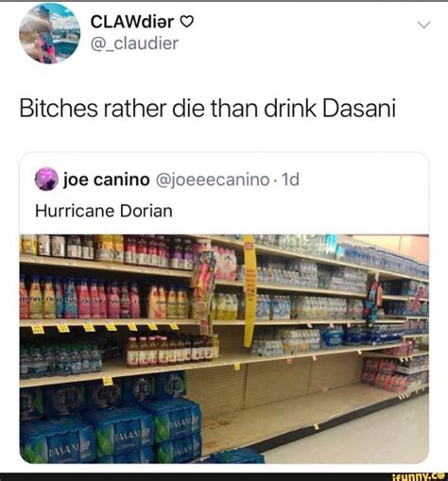Select the 'Bitches rather die than drink Dasani' text

coord(208,108)
